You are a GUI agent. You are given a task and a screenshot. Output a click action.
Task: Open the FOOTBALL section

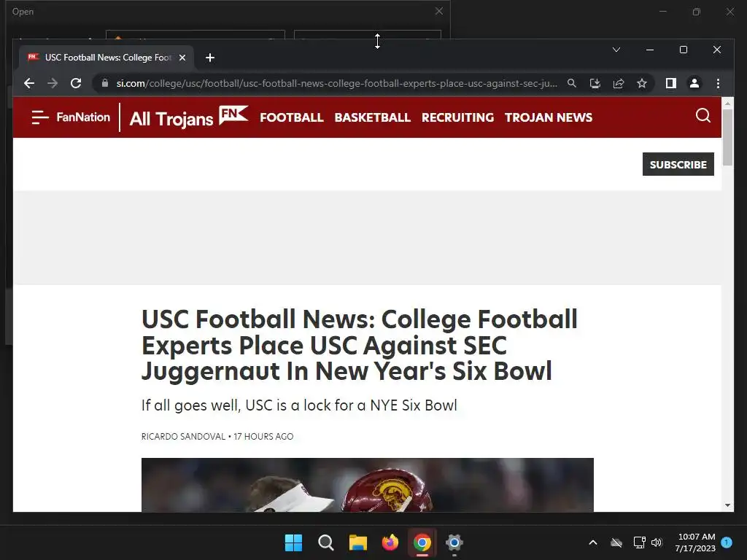pos(292,117)
